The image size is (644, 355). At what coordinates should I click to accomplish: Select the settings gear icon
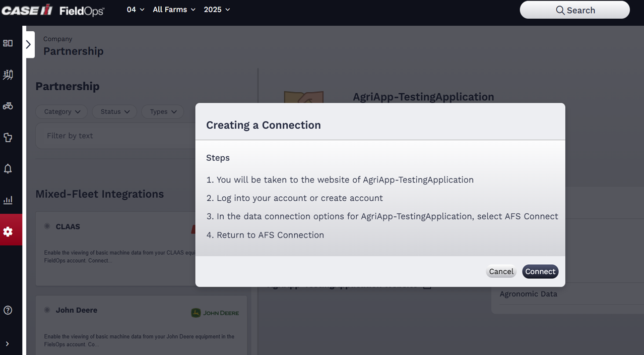click(x=8, y=231)
